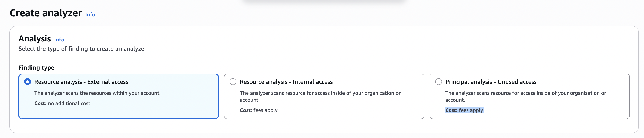The width and height of the screenshot is (644, 138).
Task: Open Info link next to Analysis heading
Action: click(x=59, y=40)
